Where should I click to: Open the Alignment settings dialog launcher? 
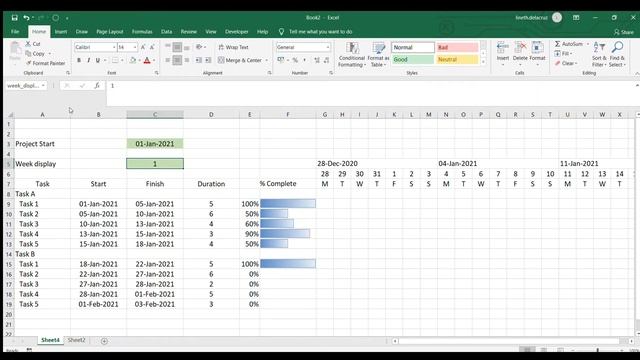(x=269, y=73)
